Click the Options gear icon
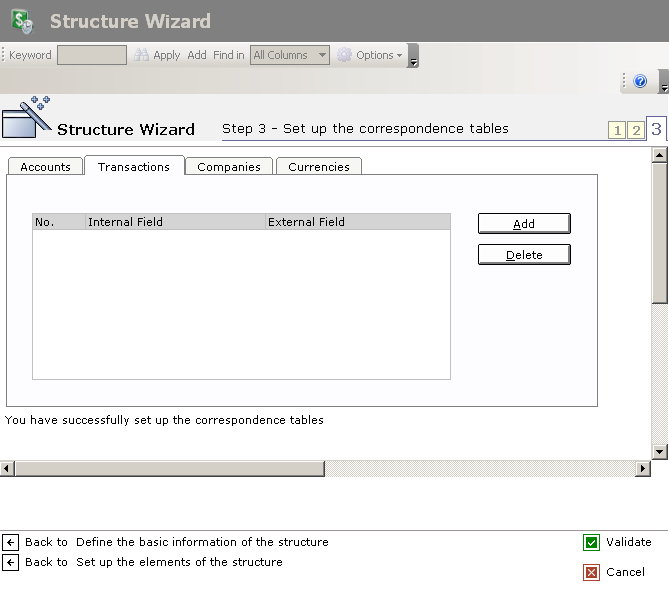 (x=344, y=55)
